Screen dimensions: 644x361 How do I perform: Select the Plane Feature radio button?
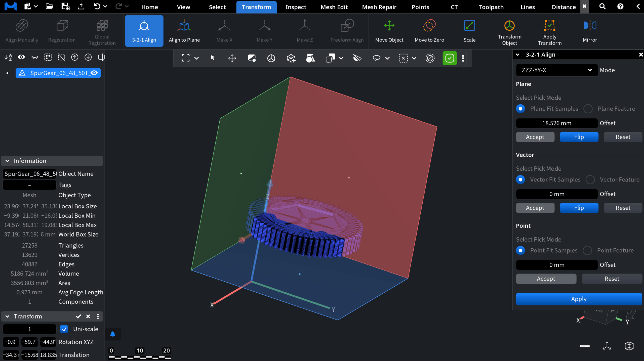[x=588, y=109]
